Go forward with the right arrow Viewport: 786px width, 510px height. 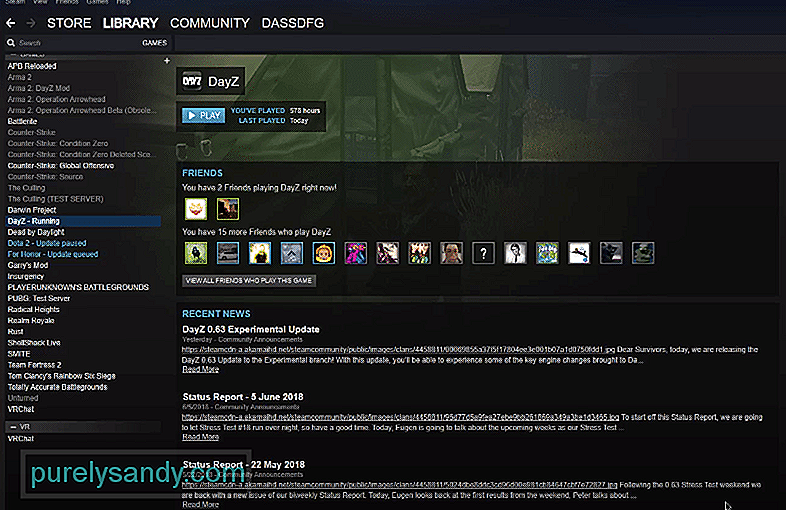(x=31, y=23)
